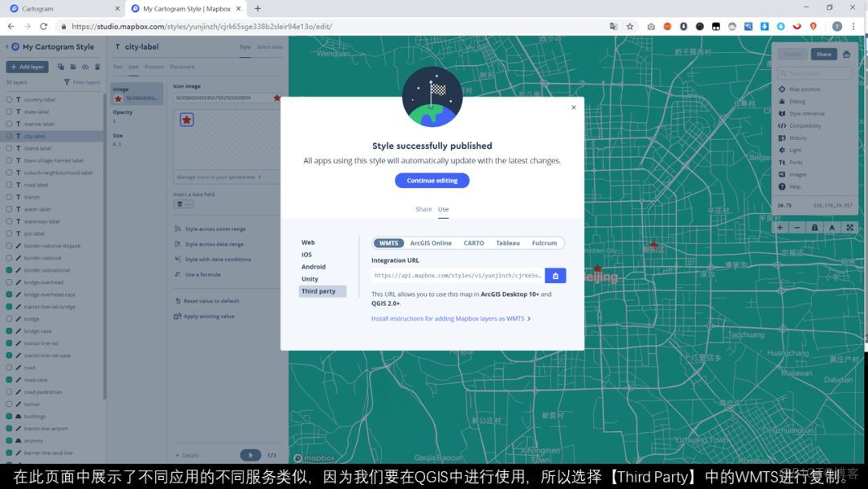868x489 pixels.
Task: Open the Map position panel
Action: (x=805, y=88)
